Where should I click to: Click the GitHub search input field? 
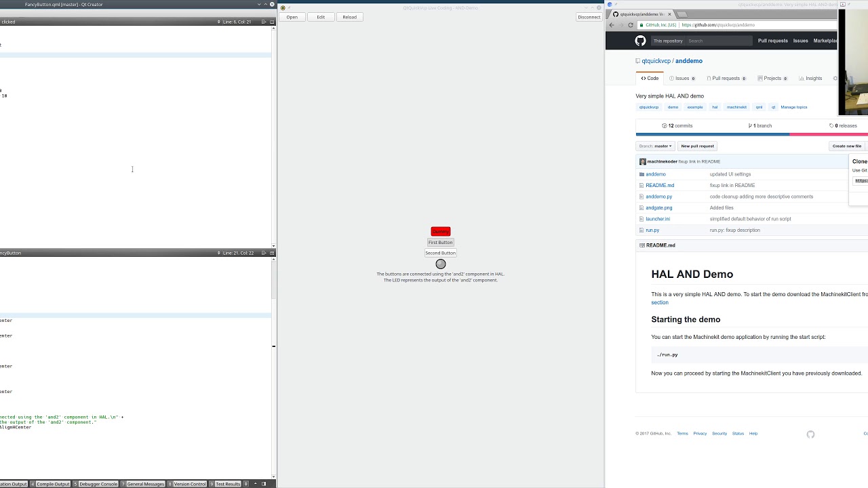719,41
